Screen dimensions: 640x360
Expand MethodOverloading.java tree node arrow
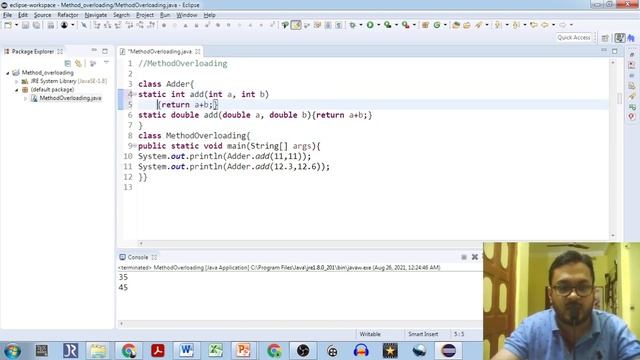click(26, 98)
